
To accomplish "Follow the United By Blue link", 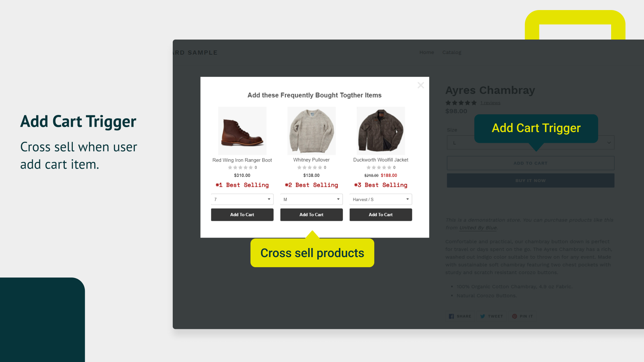I will pos(478,228).
